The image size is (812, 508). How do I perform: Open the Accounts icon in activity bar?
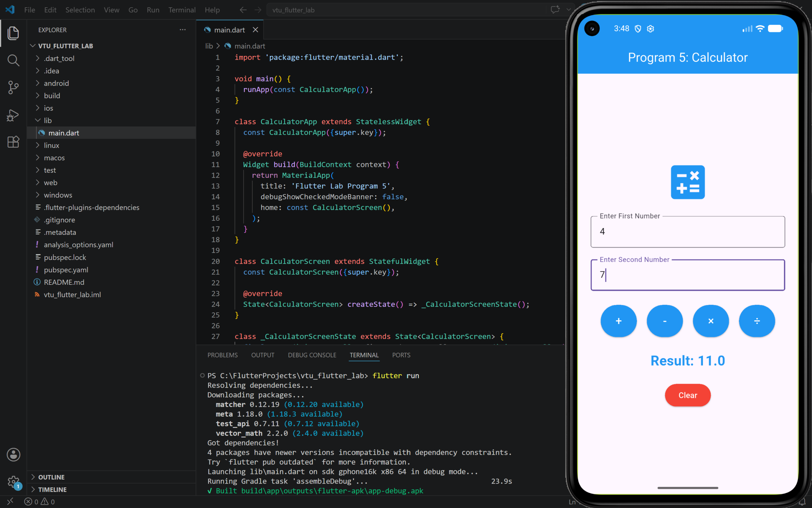(x=13, y=455)
